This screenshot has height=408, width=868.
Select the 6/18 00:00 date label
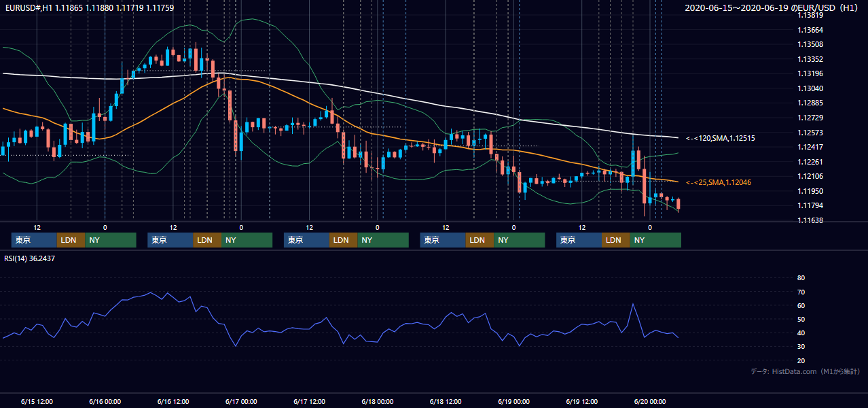click(x=378, y=401)
